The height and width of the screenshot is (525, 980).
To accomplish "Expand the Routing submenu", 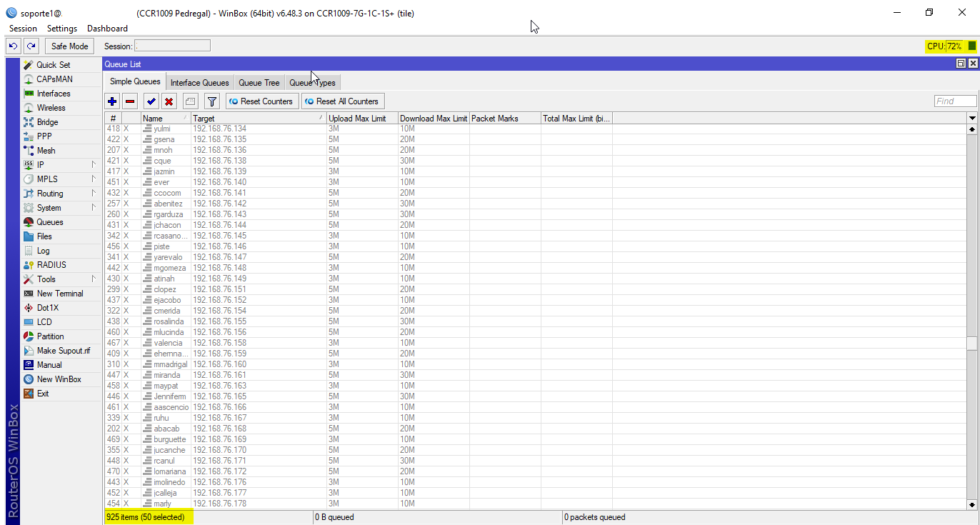I will 61,194.
